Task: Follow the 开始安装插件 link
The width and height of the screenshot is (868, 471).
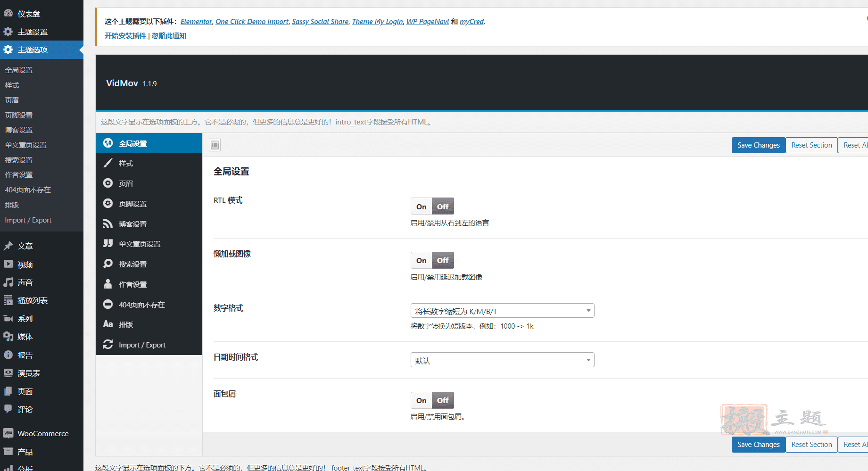Action: tap(125, 36)
